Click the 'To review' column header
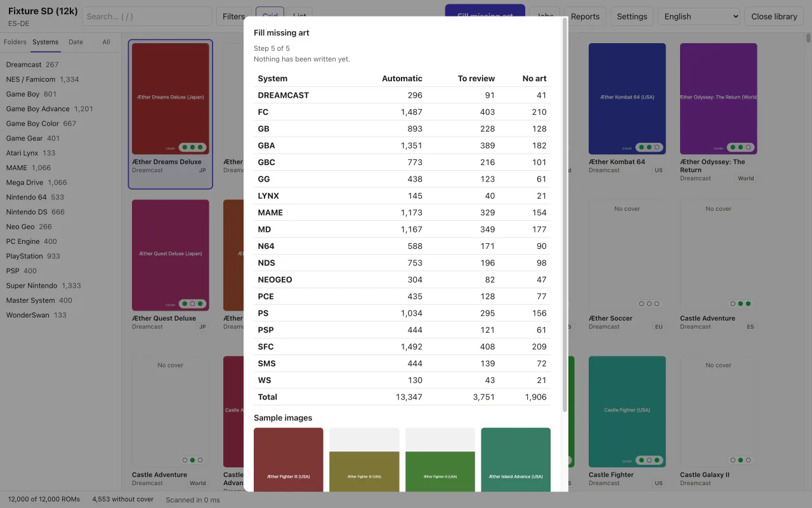Screen dimensions: 812x508 476,79
